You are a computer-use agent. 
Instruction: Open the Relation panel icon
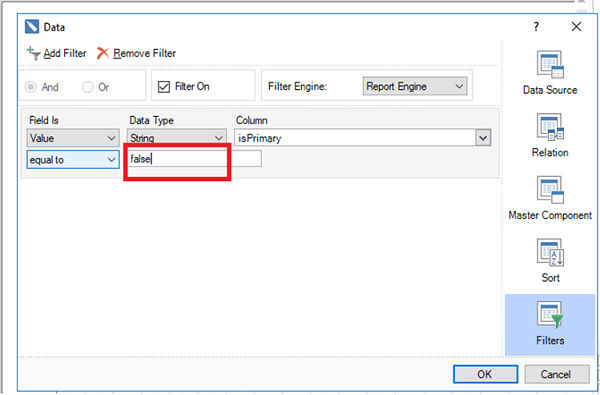(550, 127)
